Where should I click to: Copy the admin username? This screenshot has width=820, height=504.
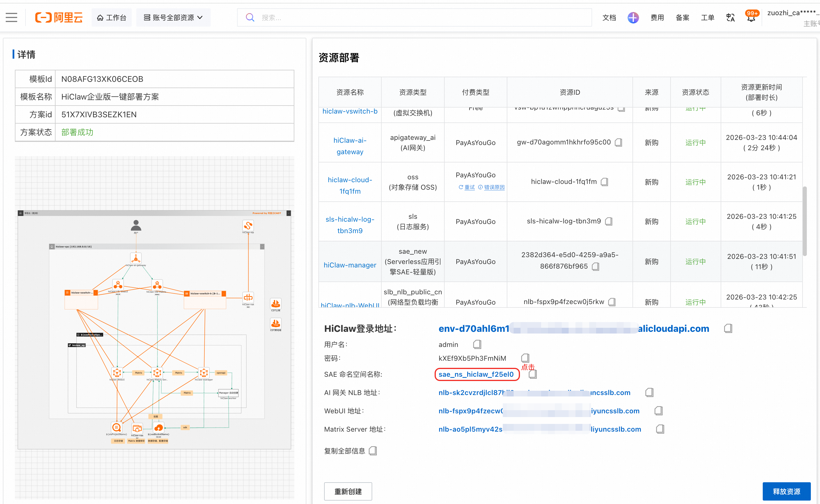point(477,344)
